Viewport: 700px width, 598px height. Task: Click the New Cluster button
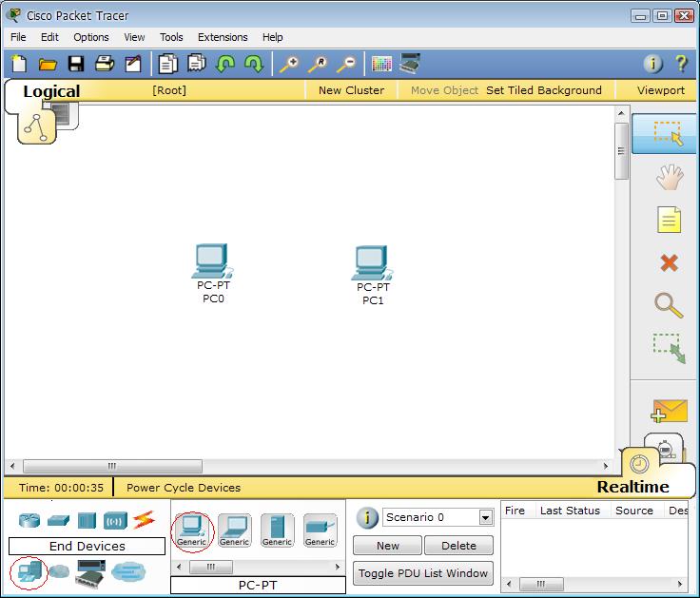click(351, 90)
